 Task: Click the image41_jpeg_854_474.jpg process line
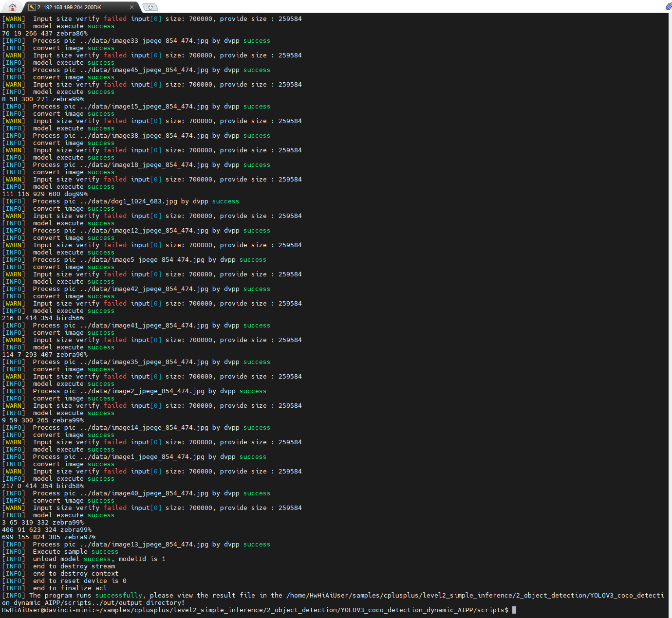[136, 326]
